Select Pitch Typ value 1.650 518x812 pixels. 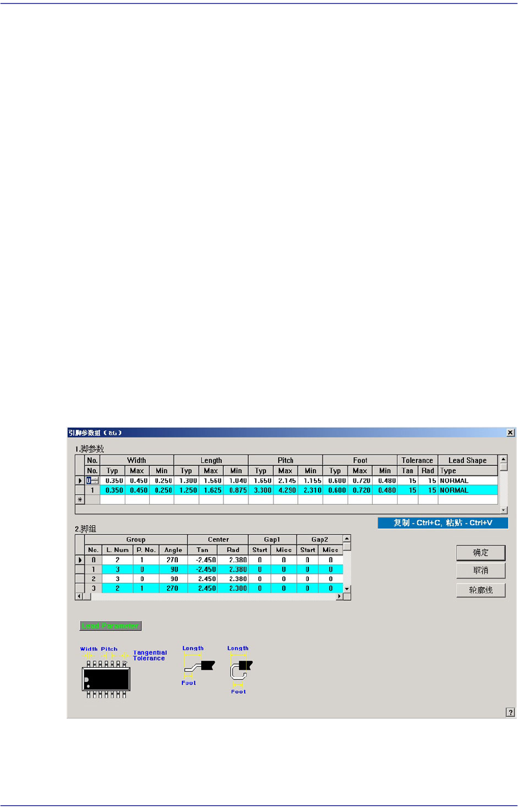[x=261, y=481]
